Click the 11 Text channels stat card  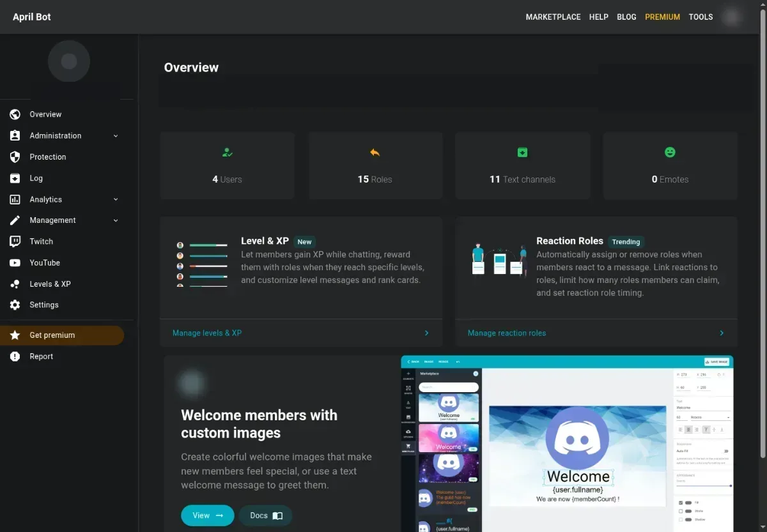(522, 166)
